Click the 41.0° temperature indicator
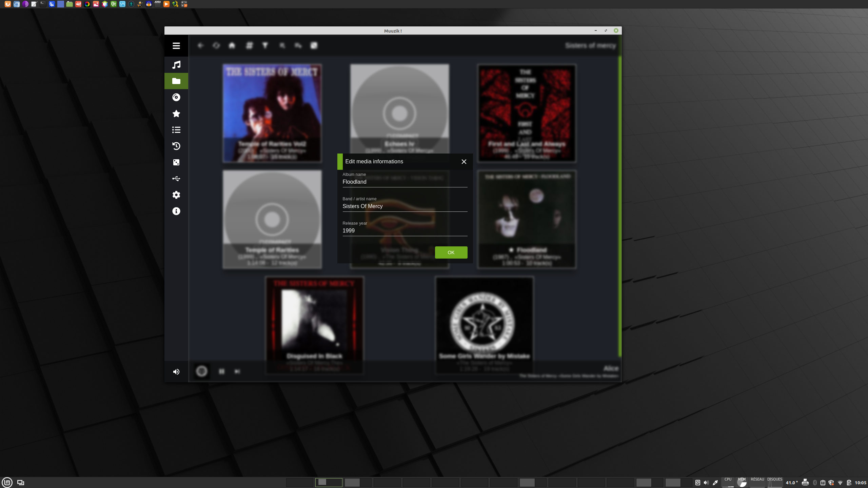This screenshot has height=488, width=868. [x=792, y=483]
